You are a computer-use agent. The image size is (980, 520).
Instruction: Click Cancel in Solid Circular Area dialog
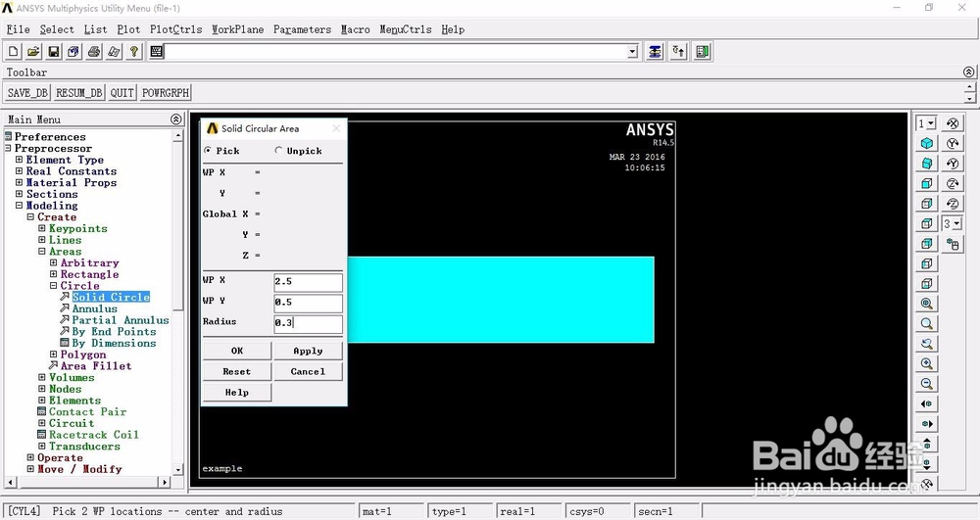pyautogui.click(x=308, y=371)
